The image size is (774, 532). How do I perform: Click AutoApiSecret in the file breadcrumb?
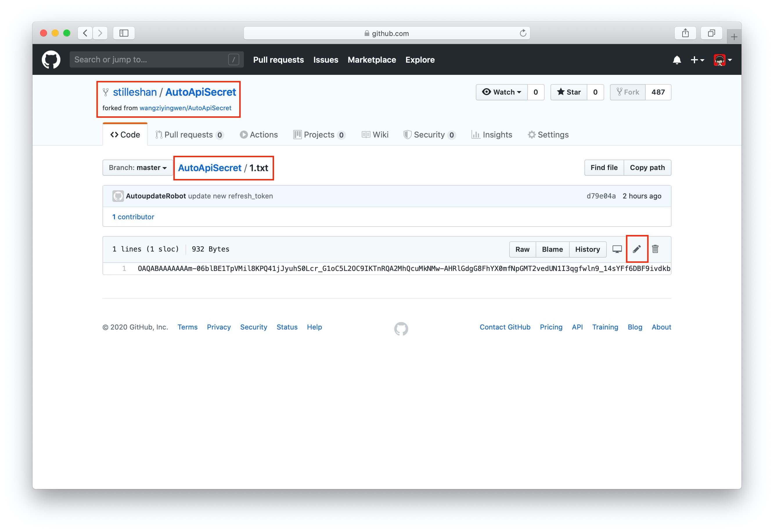(210, 168)
